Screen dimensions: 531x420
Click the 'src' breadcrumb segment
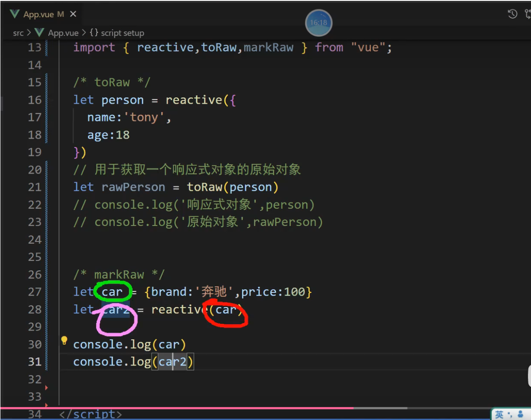coord(18,33)
